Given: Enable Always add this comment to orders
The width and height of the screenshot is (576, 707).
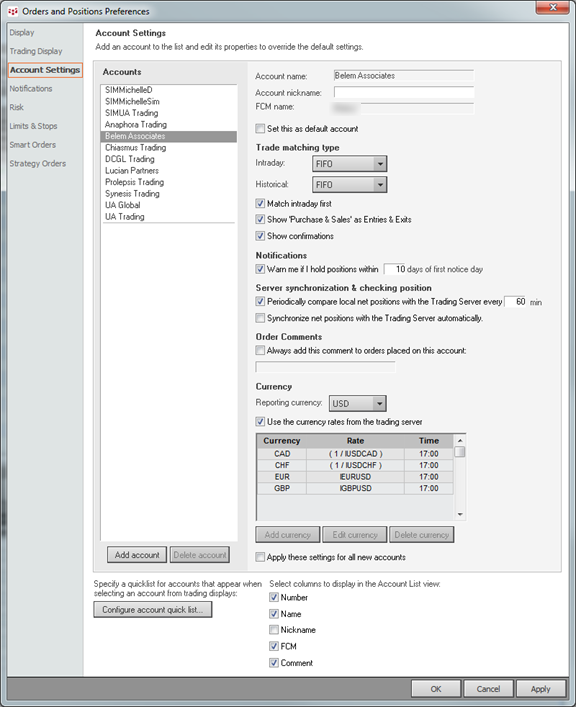Looking at the screenshot, I should pos(260,350).
